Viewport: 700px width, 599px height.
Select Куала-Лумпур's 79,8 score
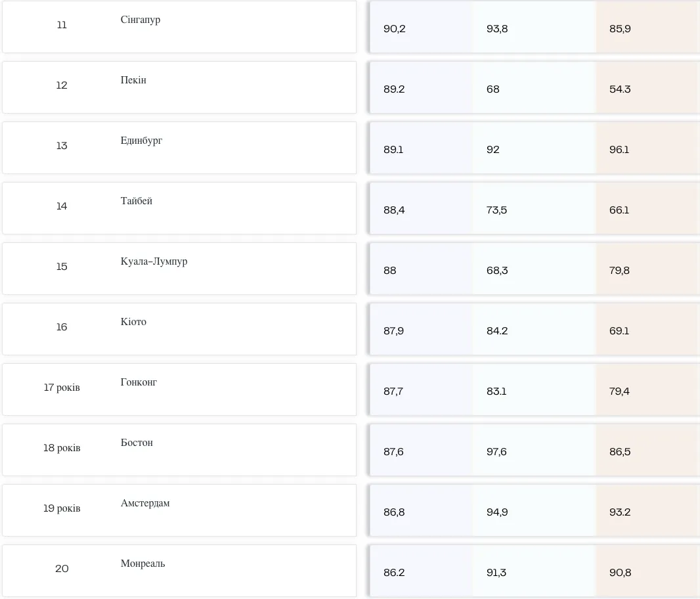pos(619,270)
